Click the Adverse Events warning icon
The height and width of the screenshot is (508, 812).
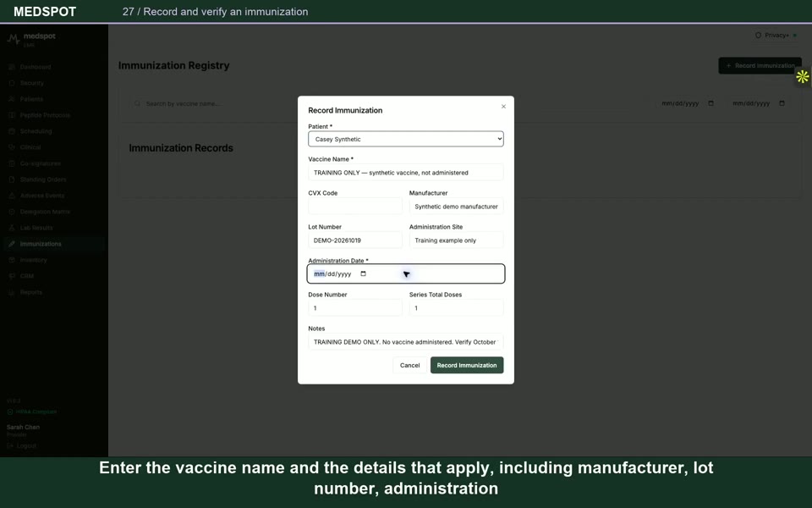point(11,196)
